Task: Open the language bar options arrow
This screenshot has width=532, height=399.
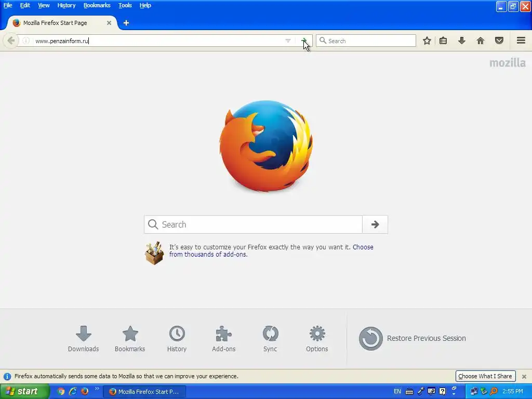Action: point(454,394)
